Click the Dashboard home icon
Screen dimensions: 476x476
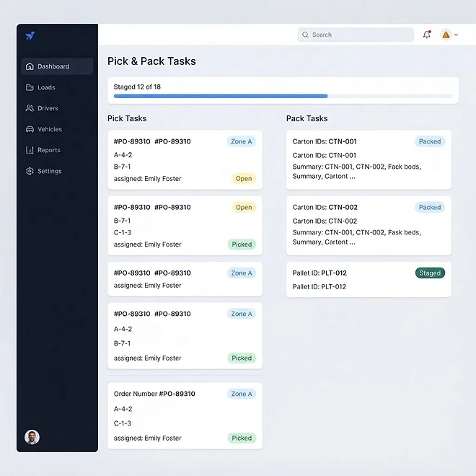(x=30, y=66)
